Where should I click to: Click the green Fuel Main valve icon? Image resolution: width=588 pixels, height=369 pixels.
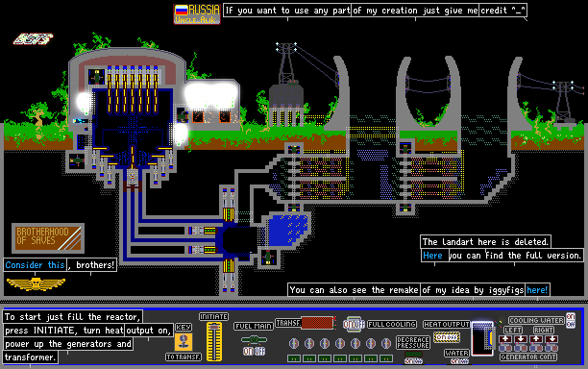point(254,340)
